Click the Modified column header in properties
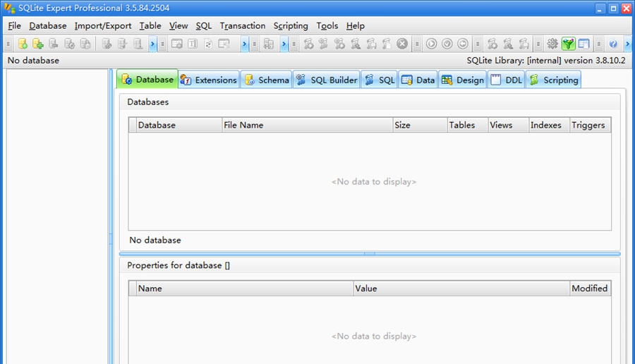 (590, 289)
